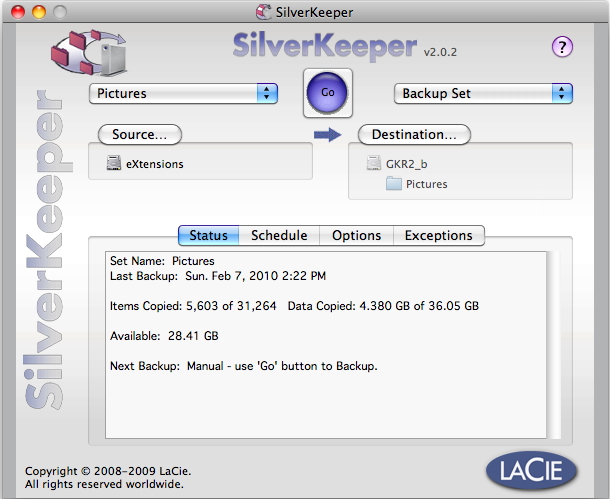Click the eXtensions source name text

pyautogui.click(x=154, y=164)
